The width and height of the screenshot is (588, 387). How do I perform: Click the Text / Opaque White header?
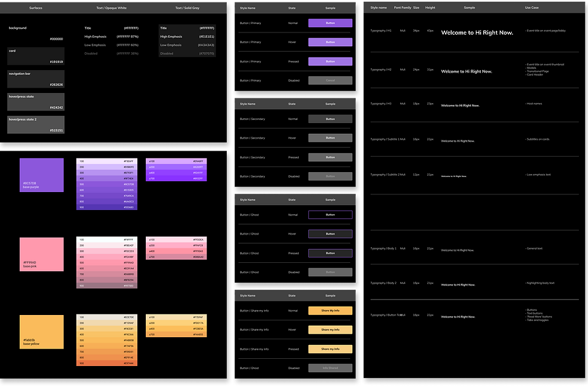112,8
